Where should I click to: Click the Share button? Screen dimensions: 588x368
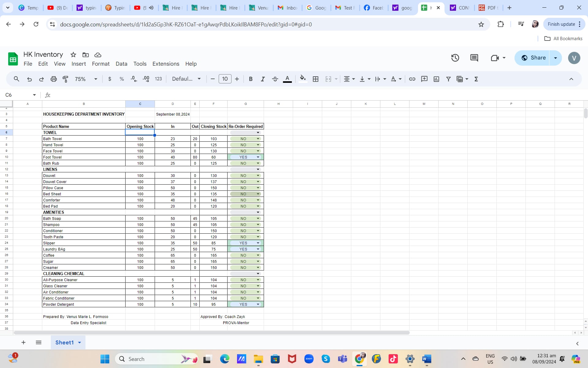coord(533,58)
